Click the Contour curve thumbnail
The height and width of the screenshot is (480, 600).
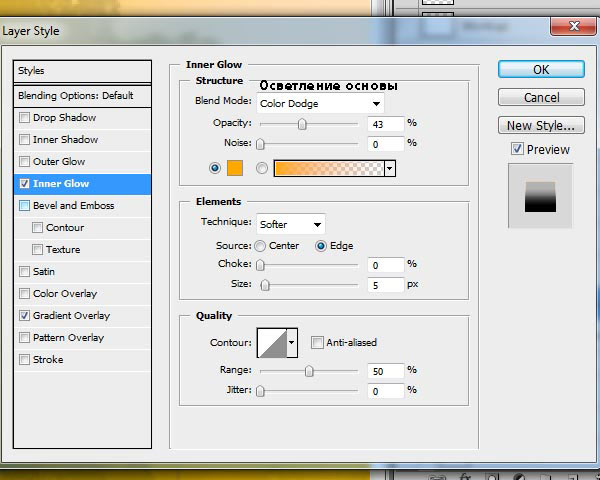(272, 343)
